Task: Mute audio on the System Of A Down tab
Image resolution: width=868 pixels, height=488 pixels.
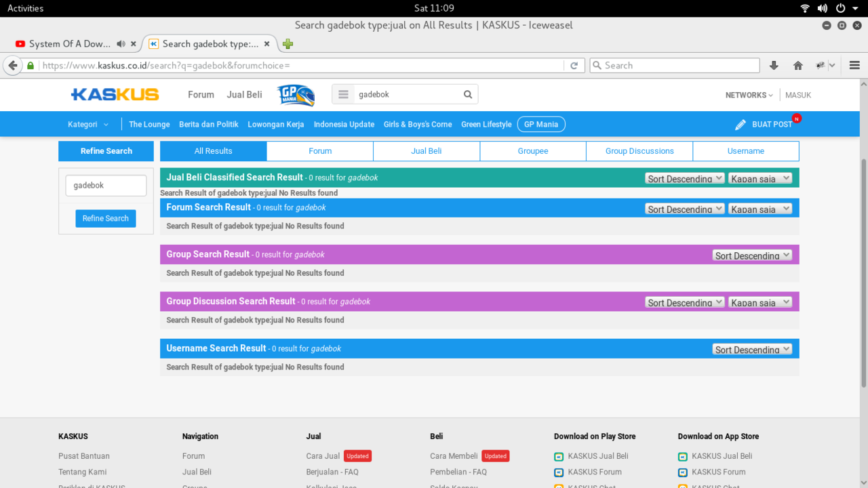Action: point(121,44)
